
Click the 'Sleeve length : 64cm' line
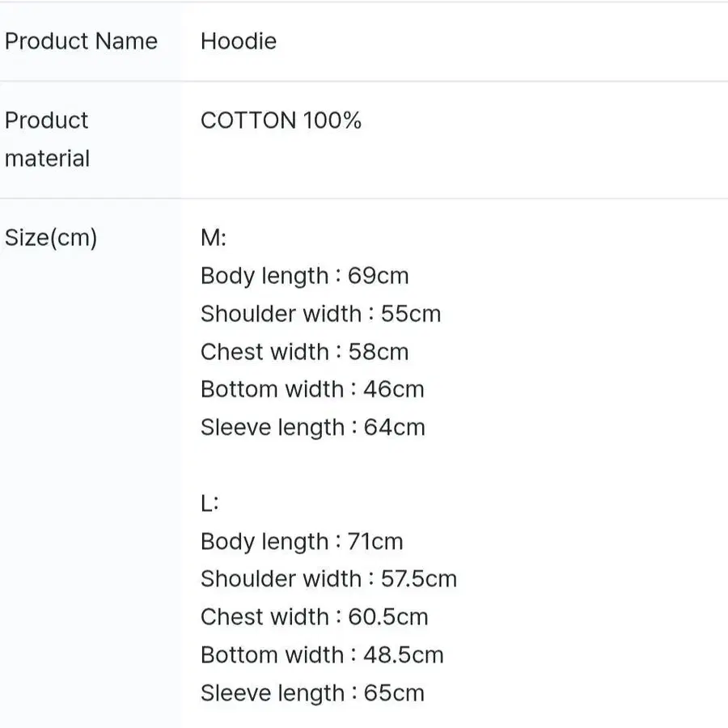pyautogui.click(x=312, y=427)
